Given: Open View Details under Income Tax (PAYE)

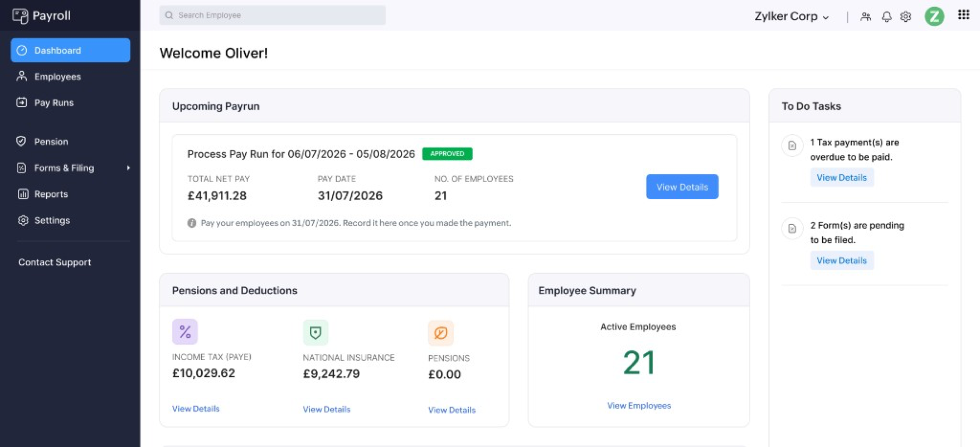Looking at the screenshot, I should click(x=196, y=409).
